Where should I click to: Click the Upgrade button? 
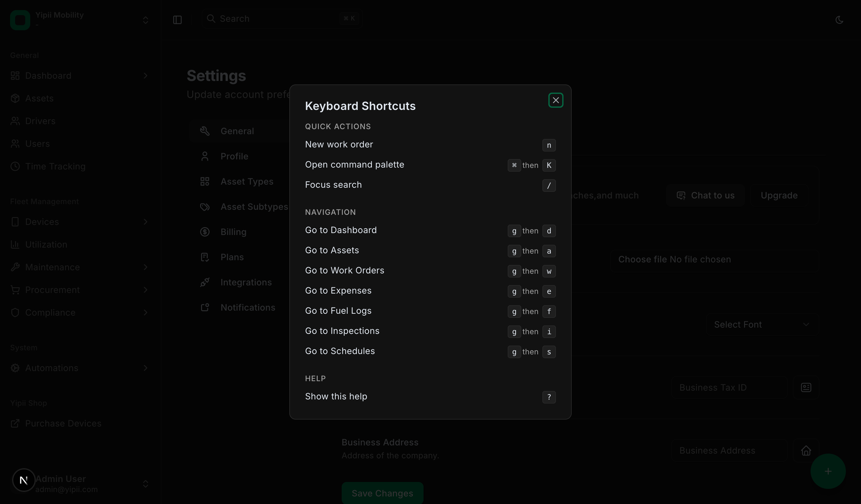779,195
